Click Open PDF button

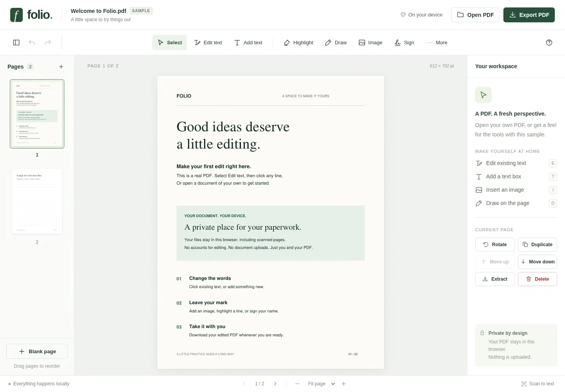[475, 15]
